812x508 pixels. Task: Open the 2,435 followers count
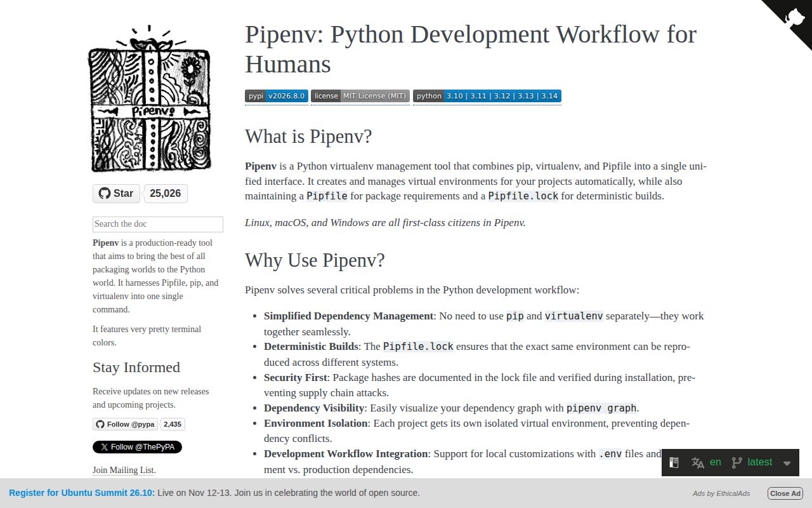173,424
